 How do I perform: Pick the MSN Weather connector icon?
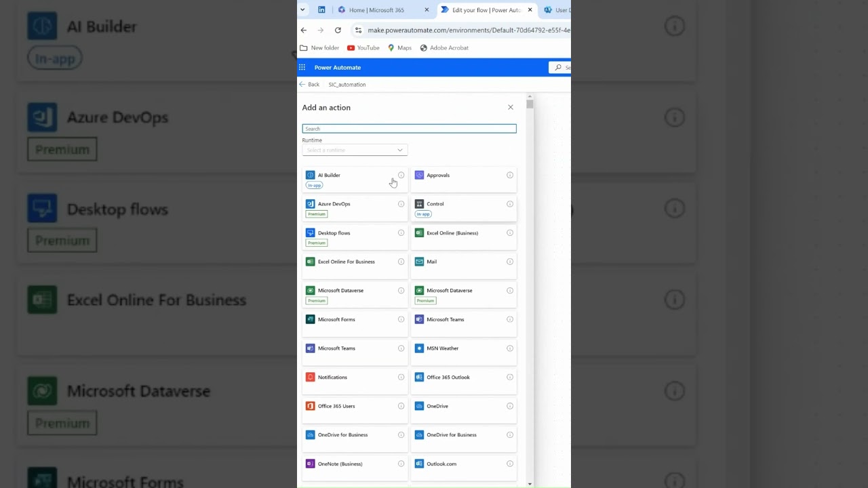point(419,348)
